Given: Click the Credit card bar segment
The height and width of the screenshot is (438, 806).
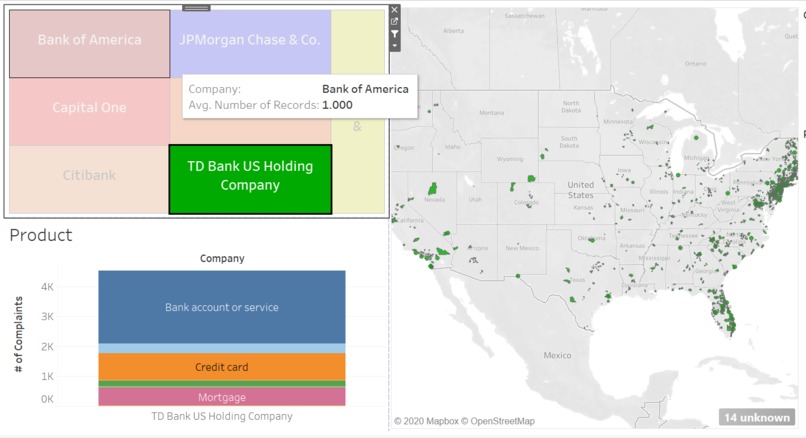Looking at the screenshot, I should coord(222,367).
